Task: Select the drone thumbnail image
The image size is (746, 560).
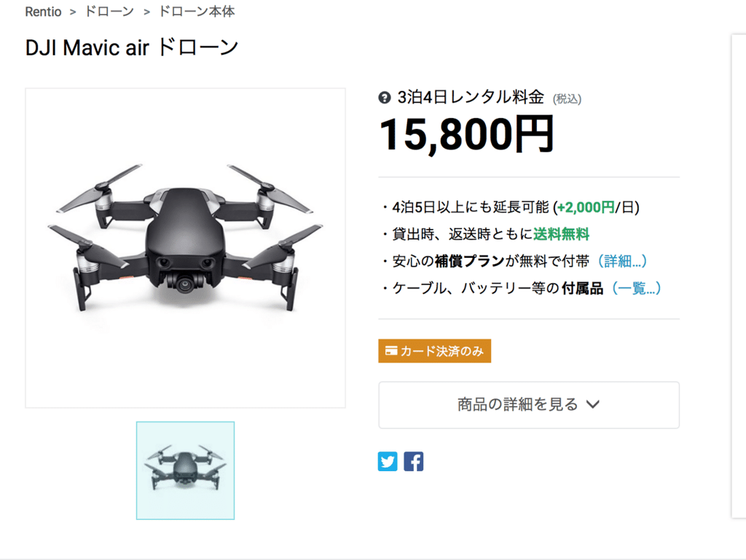Action: 185,470
